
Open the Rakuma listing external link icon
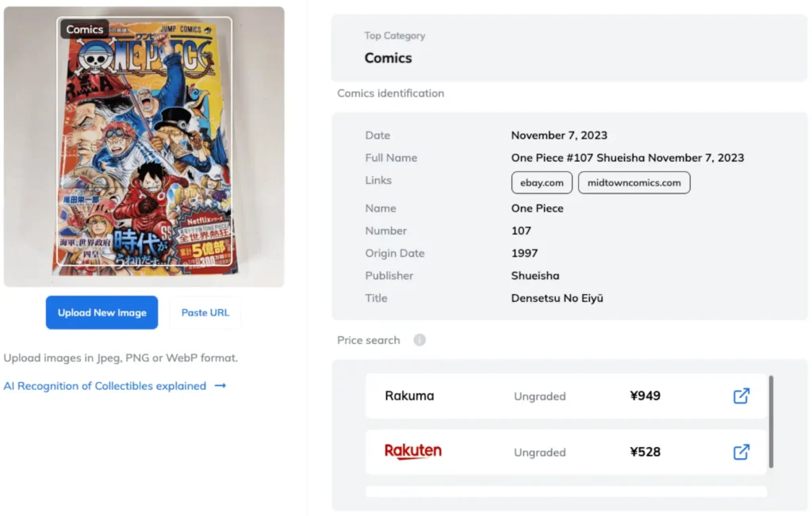point(741,396)
